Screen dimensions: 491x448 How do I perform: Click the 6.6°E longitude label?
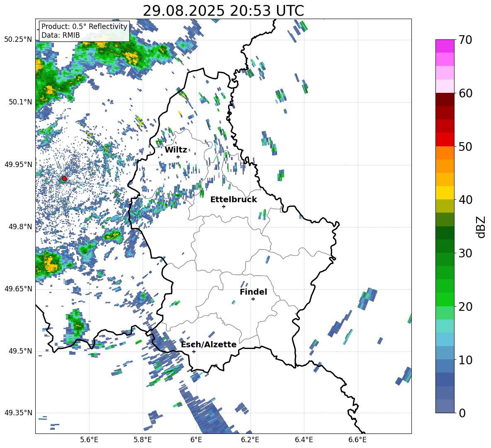[x=357, y=440]
